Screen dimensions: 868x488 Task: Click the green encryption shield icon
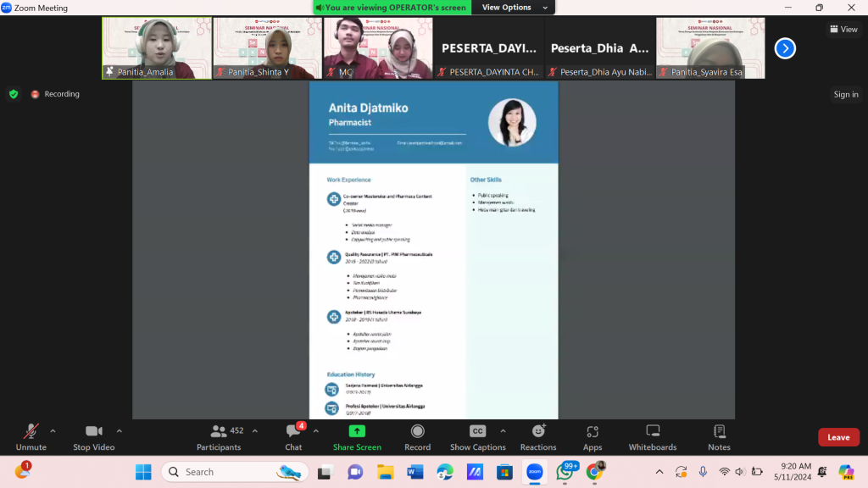14,94
